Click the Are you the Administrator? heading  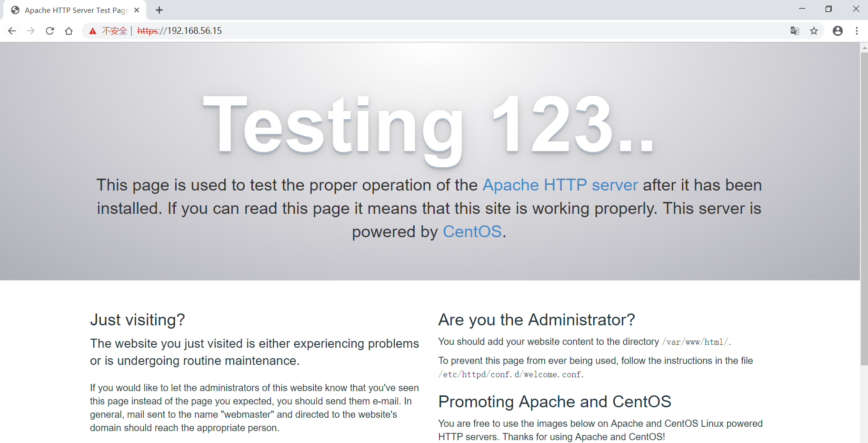coord(537,320)
